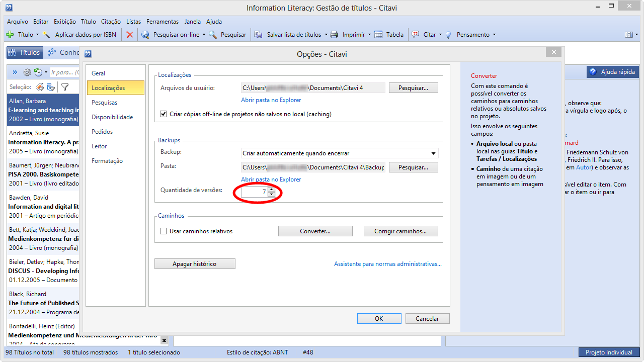This screenshot has height=362, width=644.
Task: Select 'Andretta, Susie' entry in title list
Action: pos(43,142)
